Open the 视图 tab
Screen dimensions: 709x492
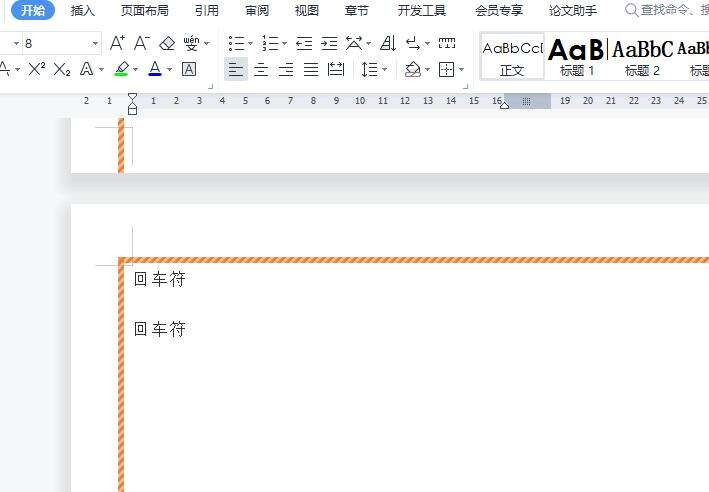point(307,10)
